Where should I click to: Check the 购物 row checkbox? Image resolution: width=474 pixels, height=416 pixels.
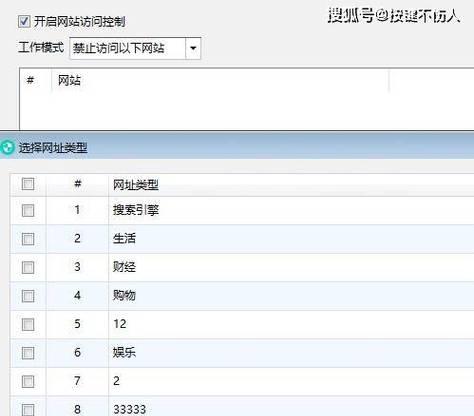click(x=28, y=296)
